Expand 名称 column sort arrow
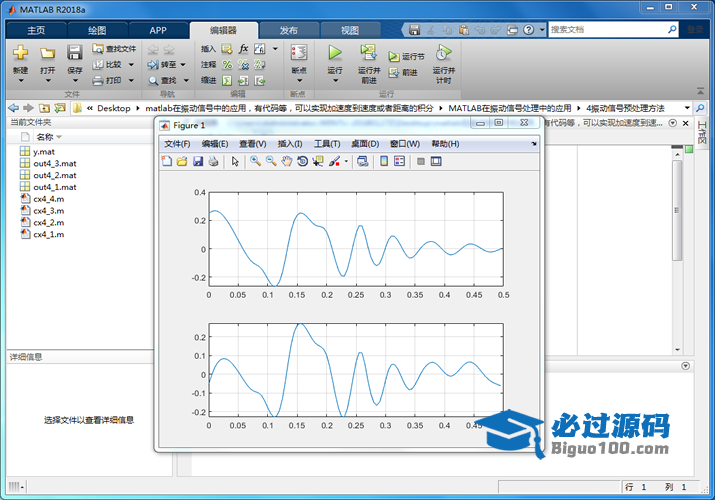This screenshot has height=500, width=715. pos(59,137)
